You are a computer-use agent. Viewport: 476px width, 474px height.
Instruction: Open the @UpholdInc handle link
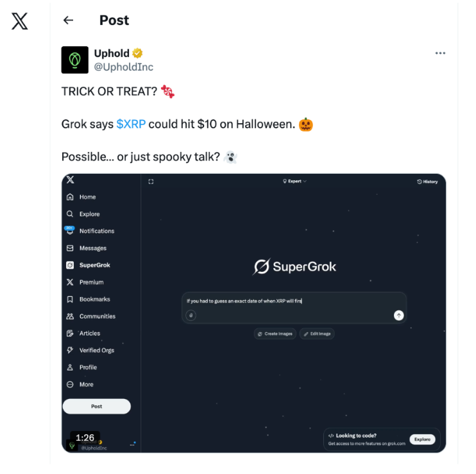[124, 67]
